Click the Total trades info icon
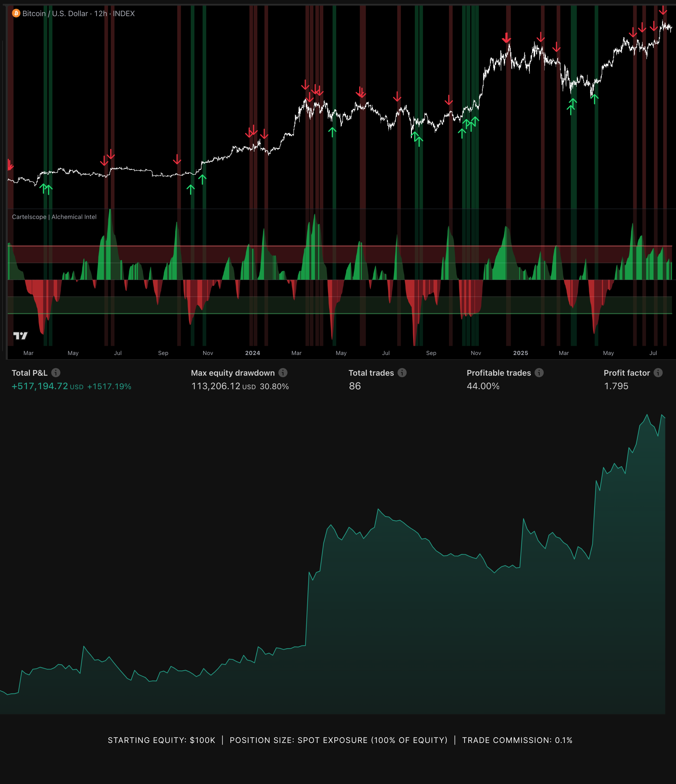This screenshot has width=676, height=784. (402, 373)
